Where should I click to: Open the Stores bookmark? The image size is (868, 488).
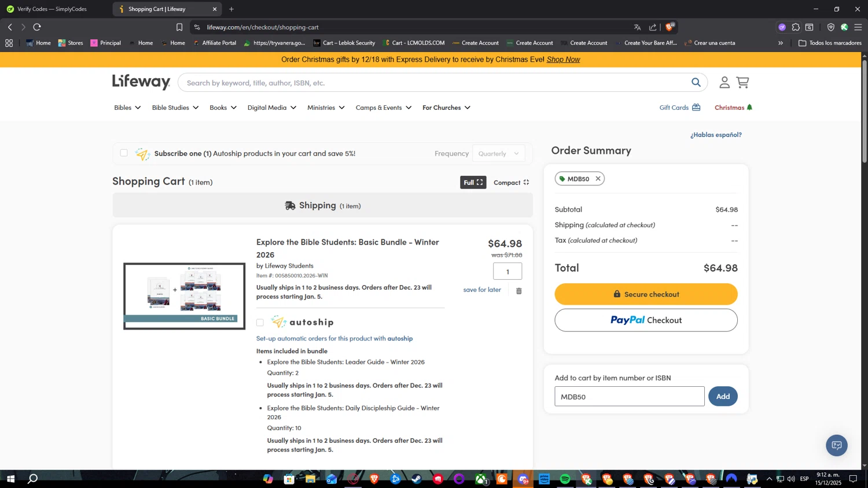pos(71,43)
